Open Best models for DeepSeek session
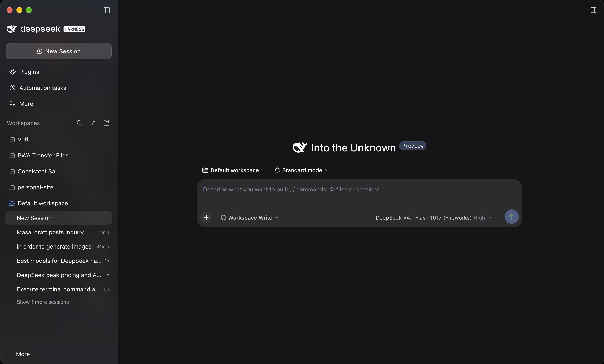Screen dimensions: 604x364 [x=59, y=261]
